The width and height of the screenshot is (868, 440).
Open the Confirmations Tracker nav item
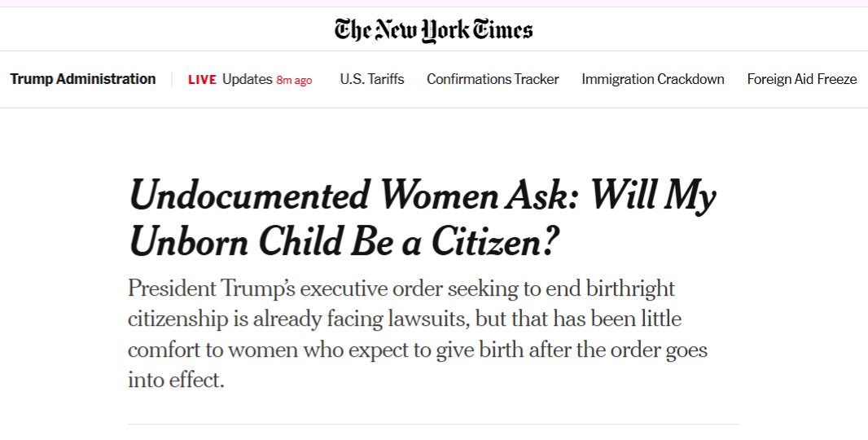(x=493, y=79)
